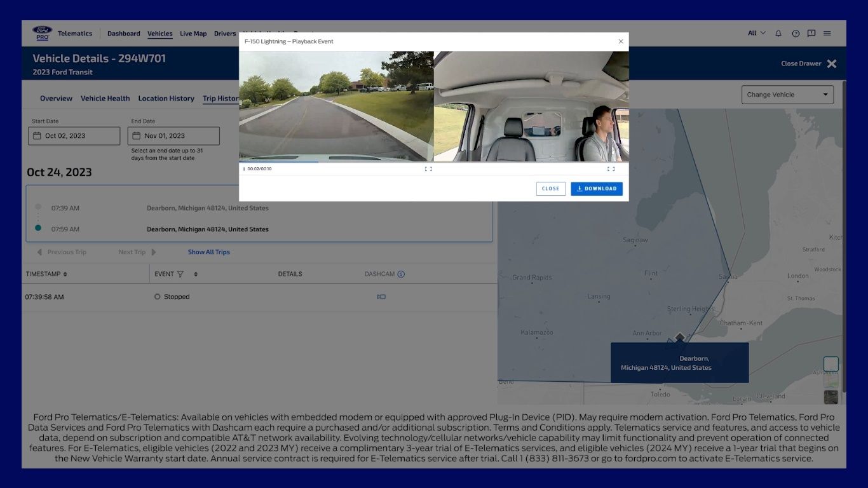Click the Telematics product label
868x488 pixels.
75,34
